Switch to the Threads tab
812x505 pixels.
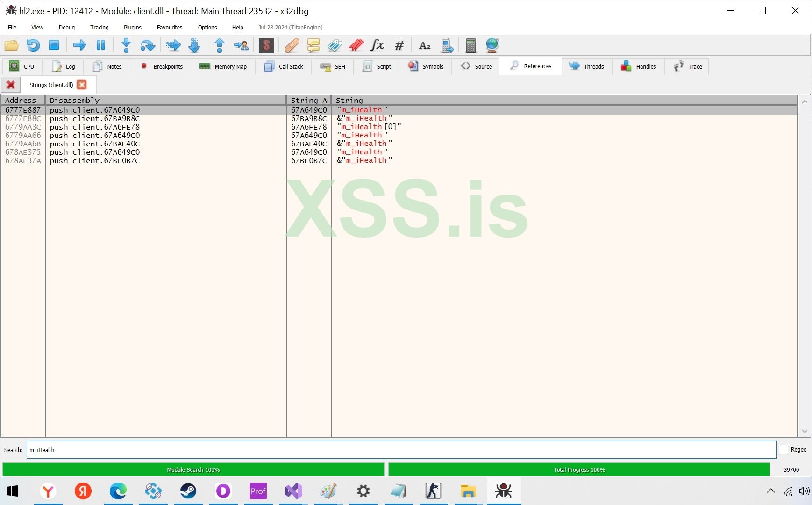587,66
